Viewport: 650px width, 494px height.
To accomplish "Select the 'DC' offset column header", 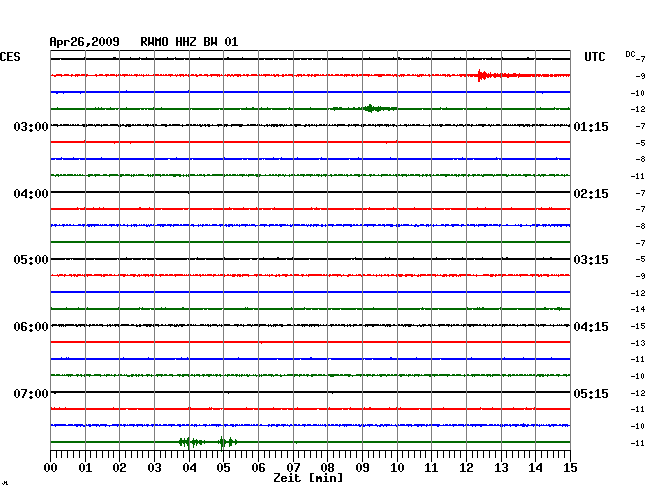I will tap(630, 54).
